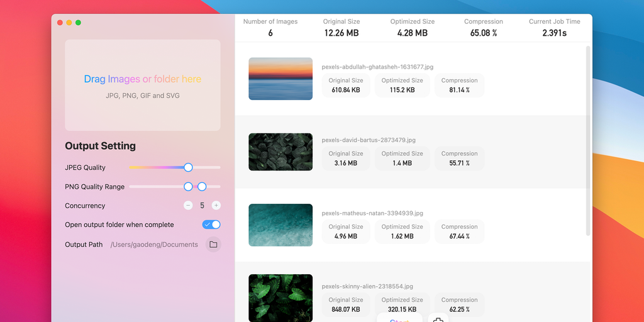Screen dimensions: 644x322
Task: Click the 115.2 KB Optimized Size box
Action: 402,85
